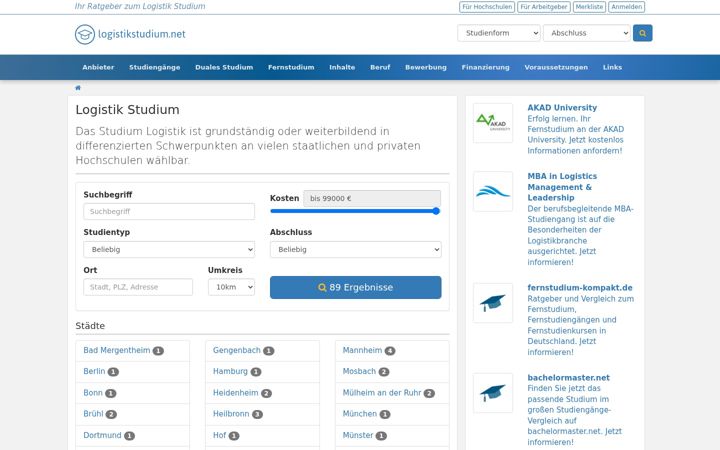Select city Berlin
Viewport: 720px width, 450px height.
[94, 371]
